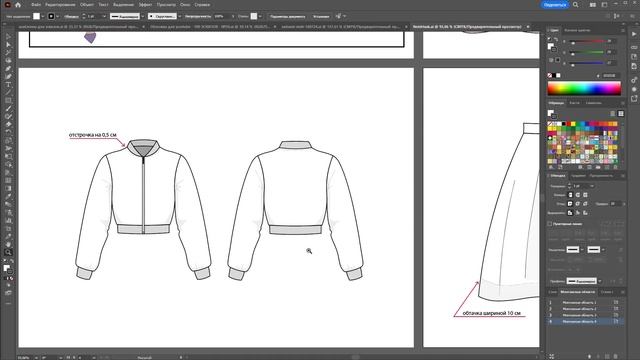Screen dimensions: 640x360
Task: Open the Окно menu
Action: (x=185, y=5)
